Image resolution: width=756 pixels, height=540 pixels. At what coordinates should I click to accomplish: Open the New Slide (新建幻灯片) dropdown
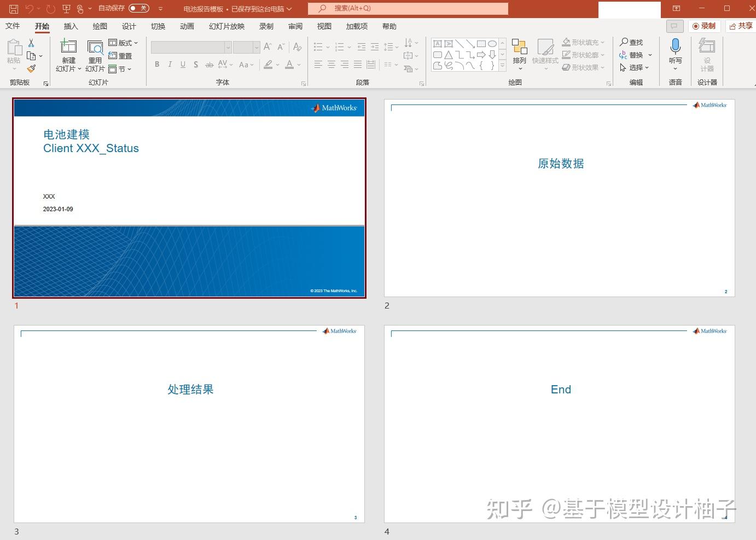[68, 68]
